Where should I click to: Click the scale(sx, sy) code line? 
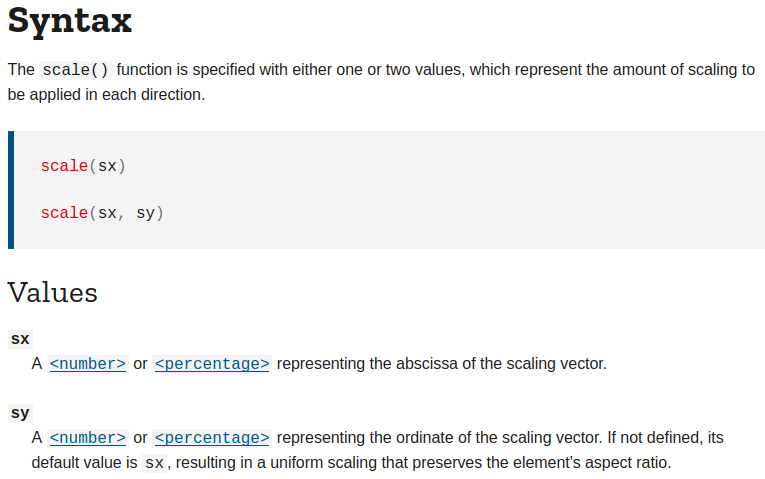coord(102,213)
